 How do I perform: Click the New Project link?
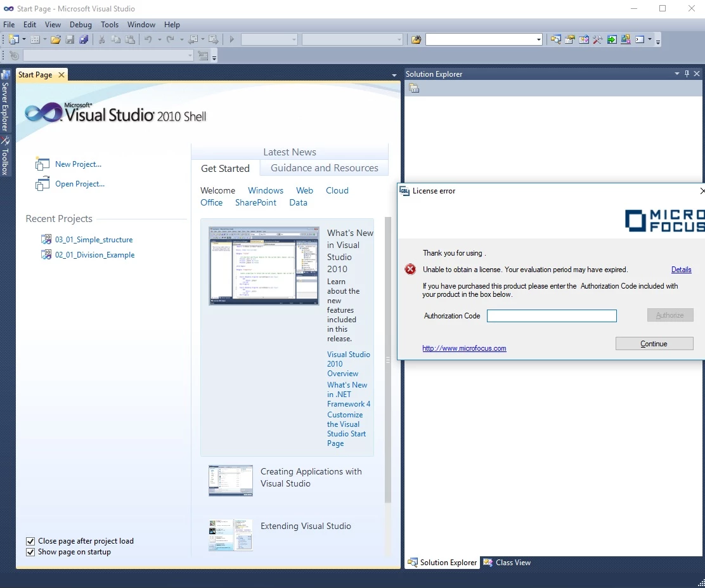pos(78,164)
